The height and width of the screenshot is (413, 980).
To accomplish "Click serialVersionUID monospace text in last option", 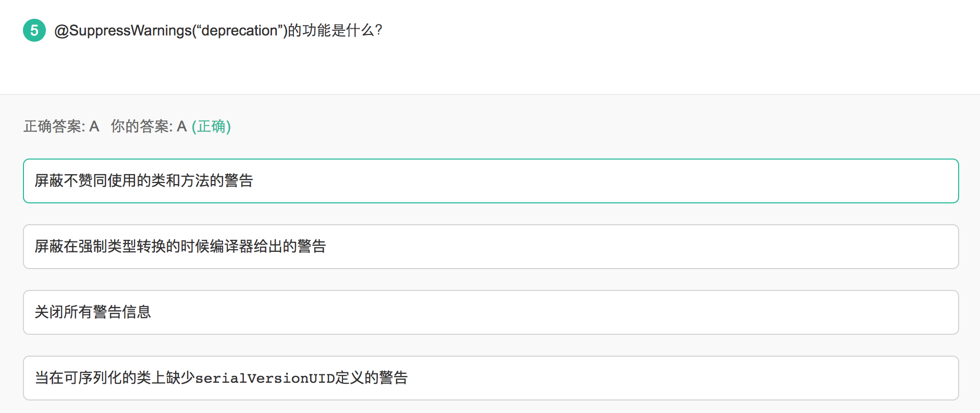I will click(265, 378).
